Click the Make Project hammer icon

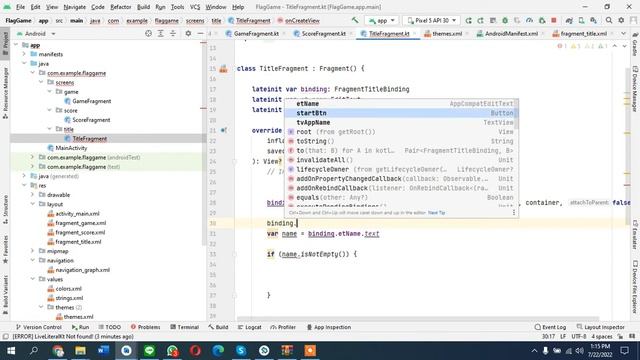tap(355, 20)
